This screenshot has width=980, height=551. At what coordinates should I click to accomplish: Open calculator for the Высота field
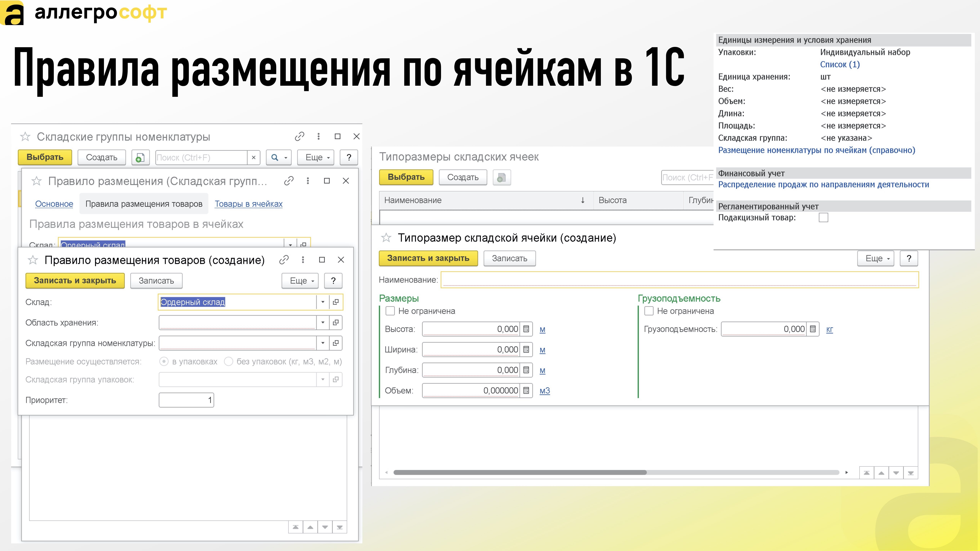[526, 329]
